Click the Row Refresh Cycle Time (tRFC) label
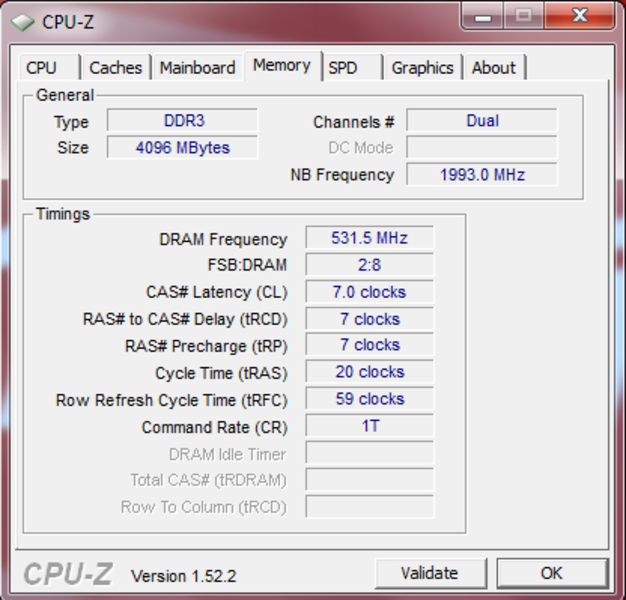626x600 pixels. click(172, 400)
